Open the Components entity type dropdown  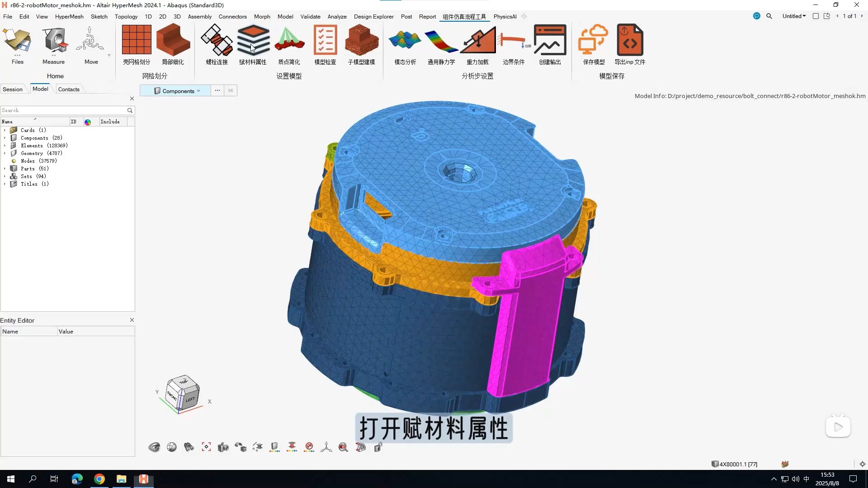point(198,91)
